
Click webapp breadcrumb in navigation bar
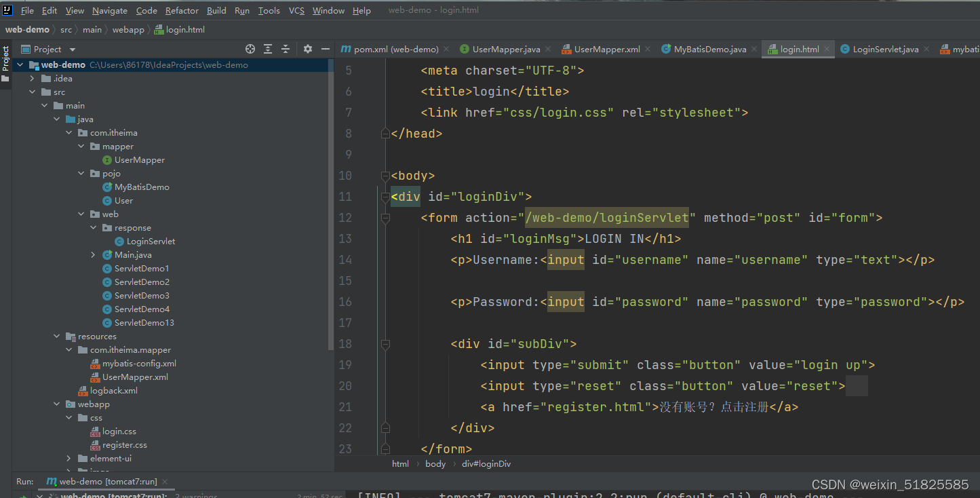click(128, 29)
